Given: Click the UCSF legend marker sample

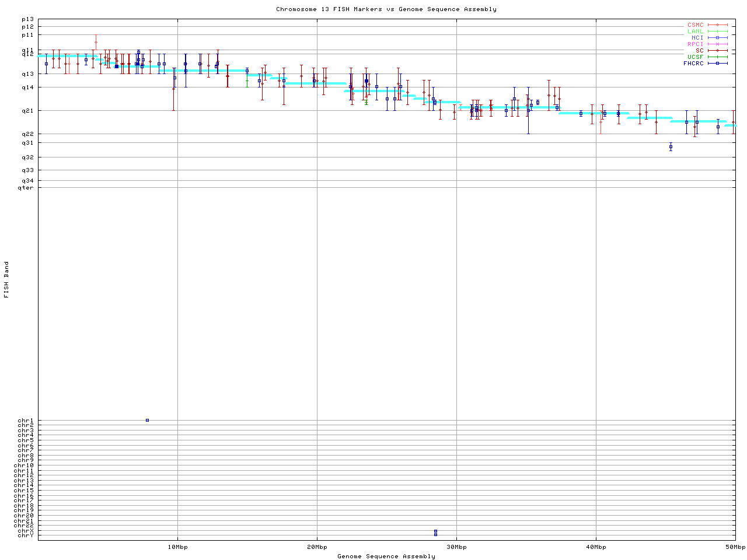Looking at the screenshot, I should (x=717, y=57).
